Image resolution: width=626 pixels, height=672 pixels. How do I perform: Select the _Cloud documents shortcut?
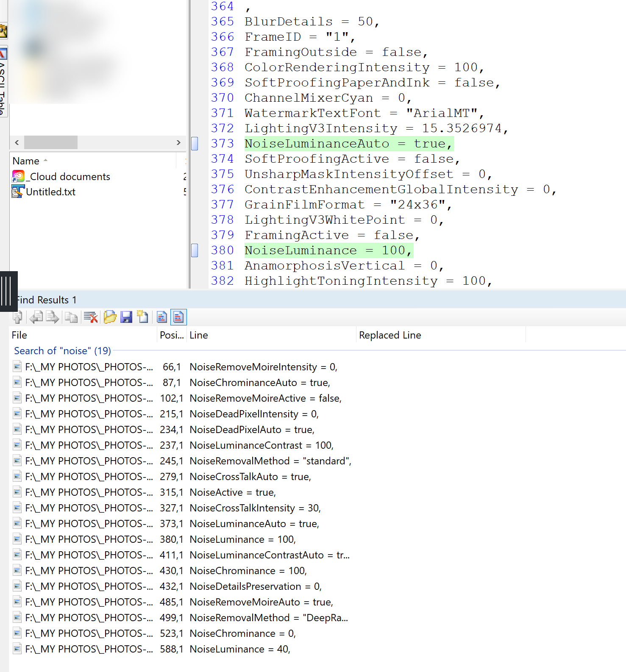[70, 177]
